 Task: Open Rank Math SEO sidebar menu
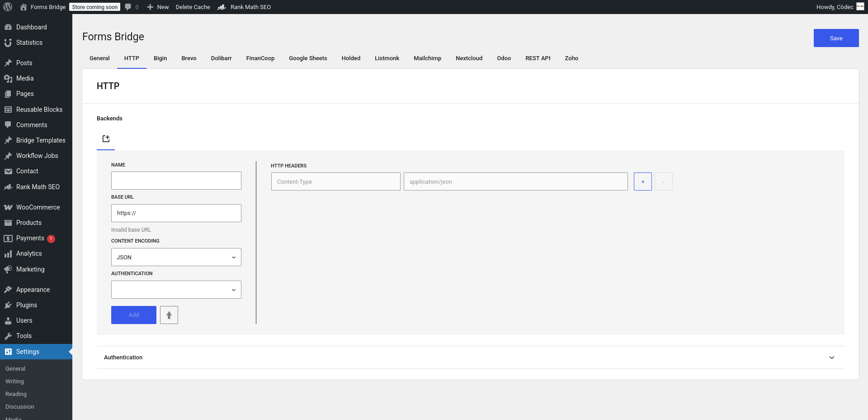tap(36, 187)
